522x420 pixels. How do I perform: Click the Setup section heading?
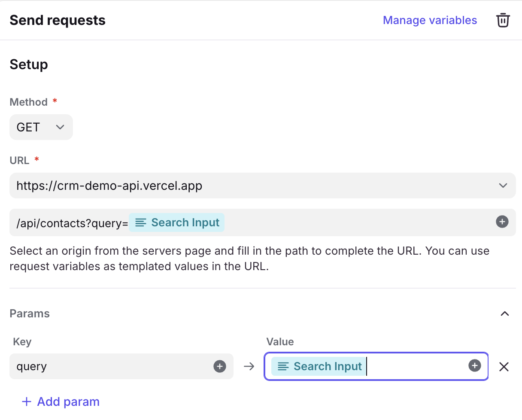pyautogui.click(x=29, y=64)
